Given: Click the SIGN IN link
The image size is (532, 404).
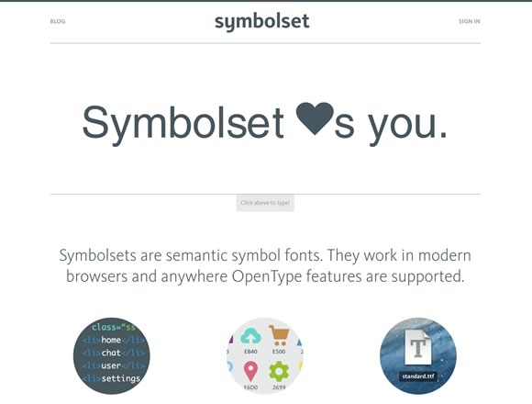Looking at the screenshot, I should 470,21.
